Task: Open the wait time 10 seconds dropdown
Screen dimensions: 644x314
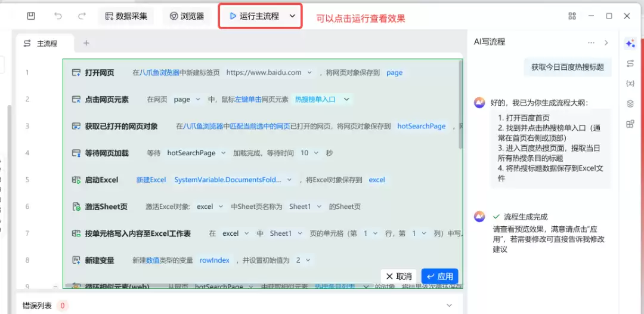Action: pos(316,153)
